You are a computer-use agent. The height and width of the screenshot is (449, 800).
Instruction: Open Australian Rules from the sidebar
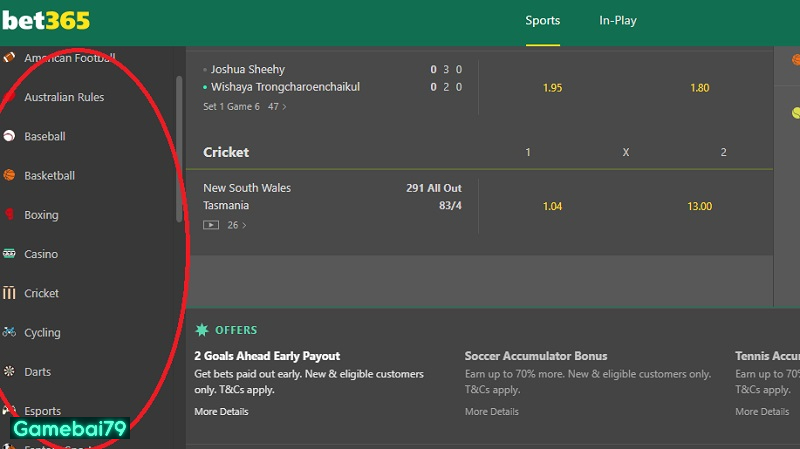pos(64,97)
